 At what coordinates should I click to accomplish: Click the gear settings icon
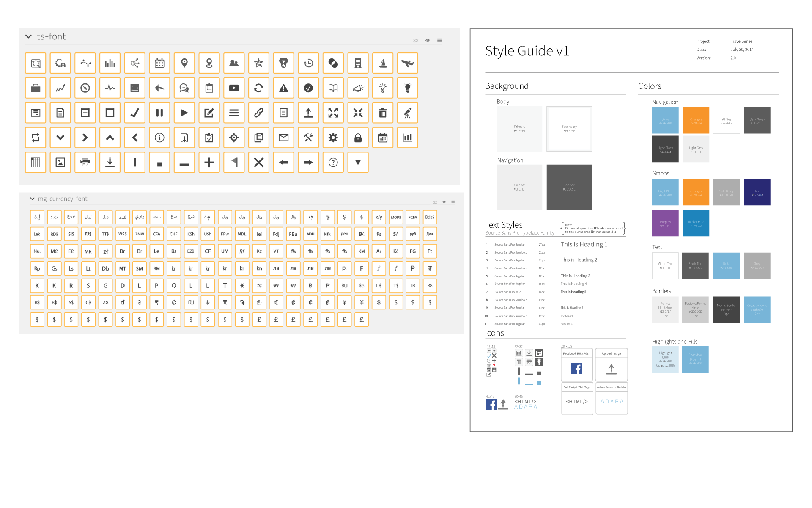point(333,138)
